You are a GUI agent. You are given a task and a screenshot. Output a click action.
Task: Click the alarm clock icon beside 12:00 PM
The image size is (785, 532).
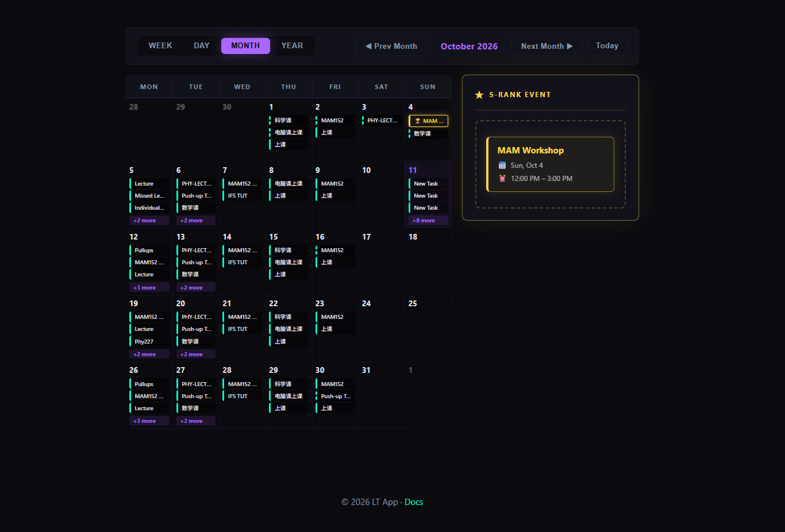(502, 179)
